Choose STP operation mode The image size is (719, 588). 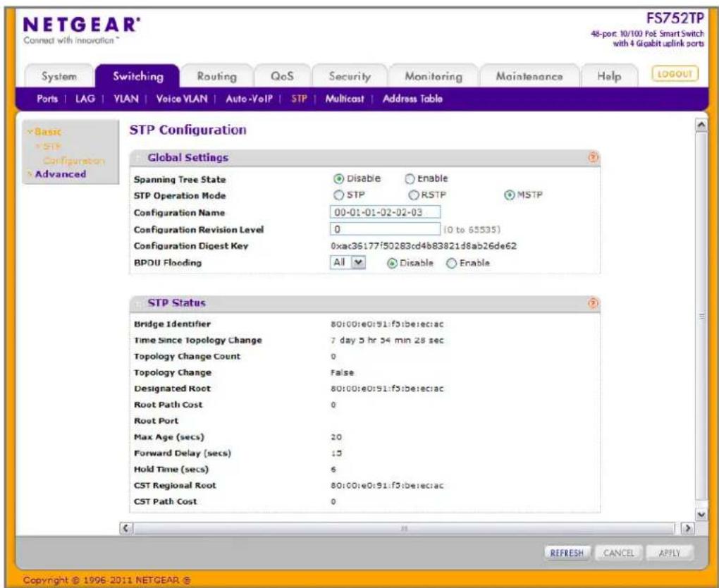(x=338, y=195)
